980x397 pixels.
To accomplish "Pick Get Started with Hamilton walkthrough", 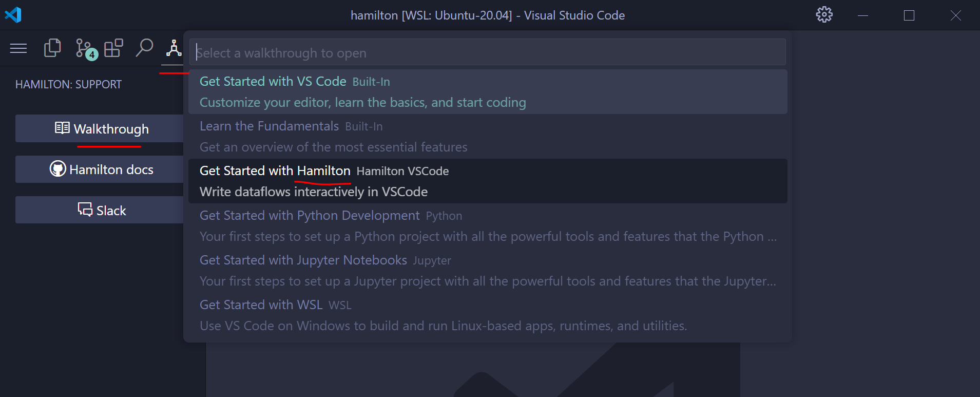I will 488,181.
